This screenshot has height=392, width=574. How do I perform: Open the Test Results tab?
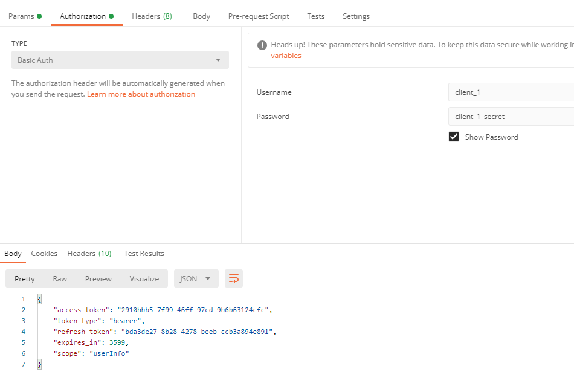pyautogui.click(x=144, y=254)
